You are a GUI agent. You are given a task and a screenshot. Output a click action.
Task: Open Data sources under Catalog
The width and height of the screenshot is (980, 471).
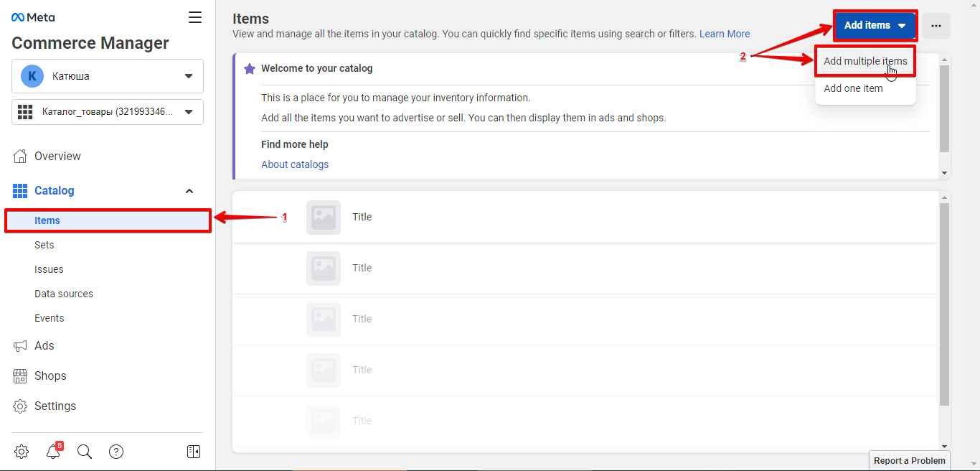(64, 294)
